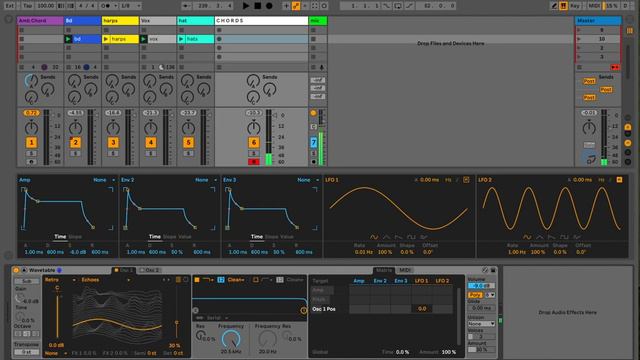The width and height of the screenshot is (640, 360).
Task: Click the transport Stop button
Action: pyautogui.click(x=258, y=6)
